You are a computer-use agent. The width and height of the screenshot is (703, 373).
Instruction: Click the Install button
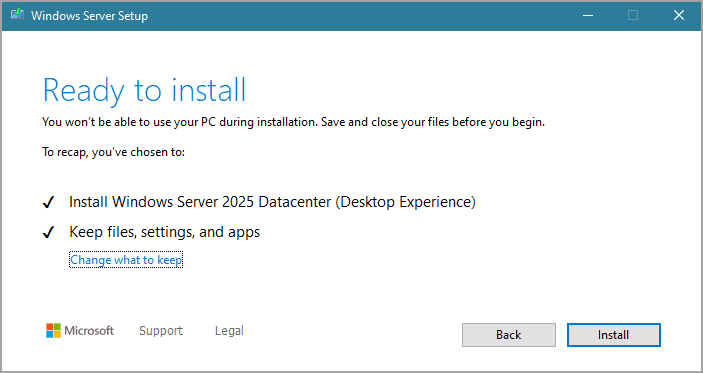pos(613,335)
